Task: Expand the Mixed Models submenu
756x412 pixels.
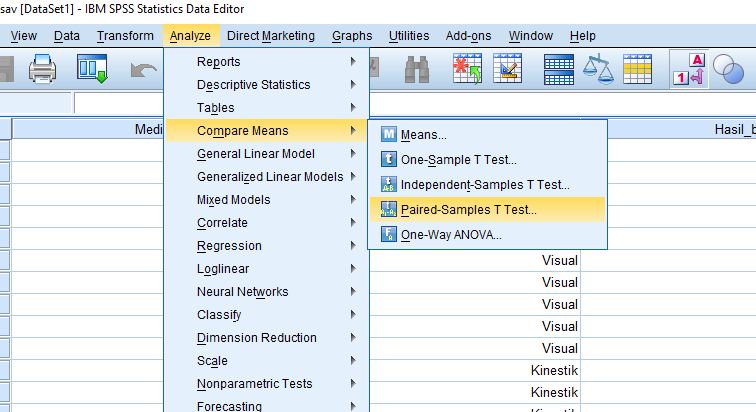Action: [x=267, y=199]
